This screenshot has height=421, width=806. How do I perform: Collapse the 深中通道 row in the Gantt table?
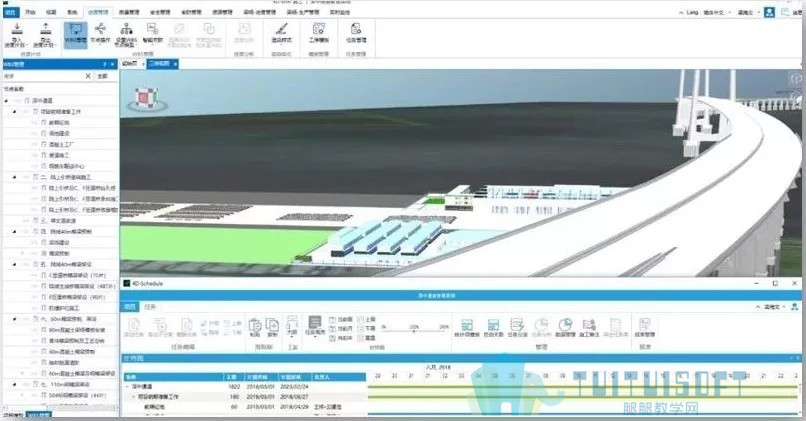pyautogui.click(x=127, y=387)
